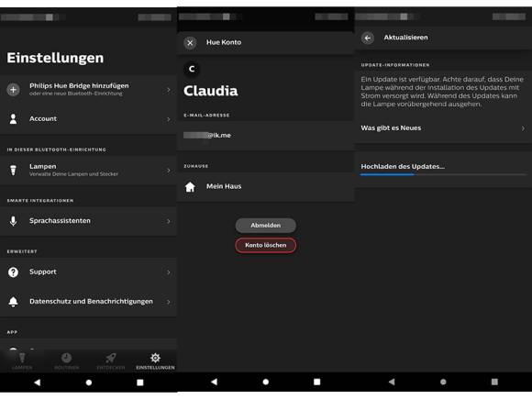Open Sprachassistenten row chevron
Image resolution: width=532 pixels, height=399 pixels.
[x=169, y=221]
